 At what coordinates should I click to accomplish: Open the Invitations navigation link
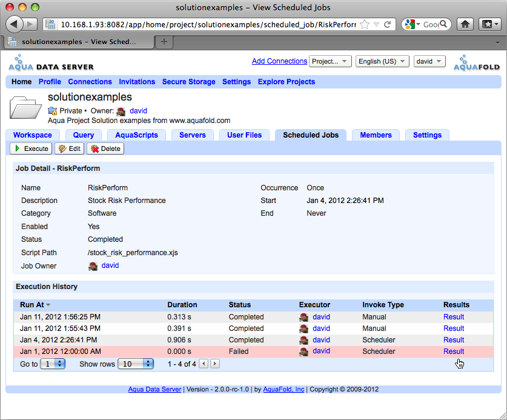click(137, 82)
